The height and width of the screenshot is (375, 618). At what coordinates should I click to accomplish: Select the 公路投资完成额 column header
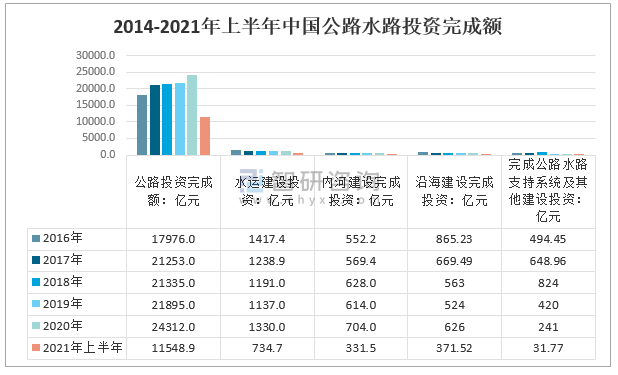pos(173,191)
